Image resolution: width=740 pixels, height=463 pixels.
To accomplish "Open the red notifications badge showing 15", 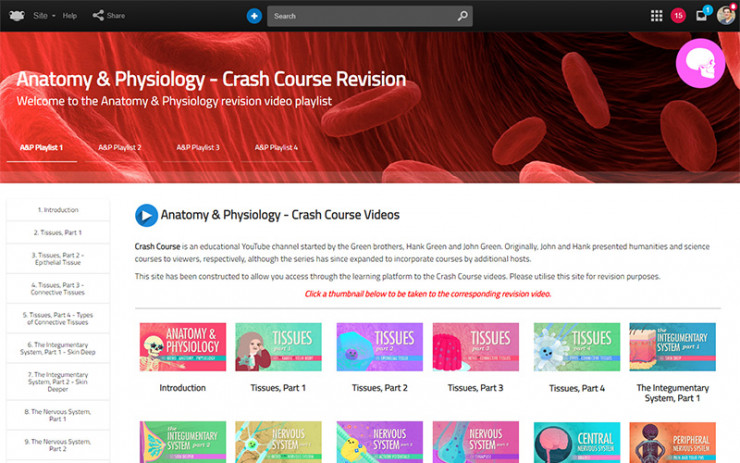I will coord(678,16).
